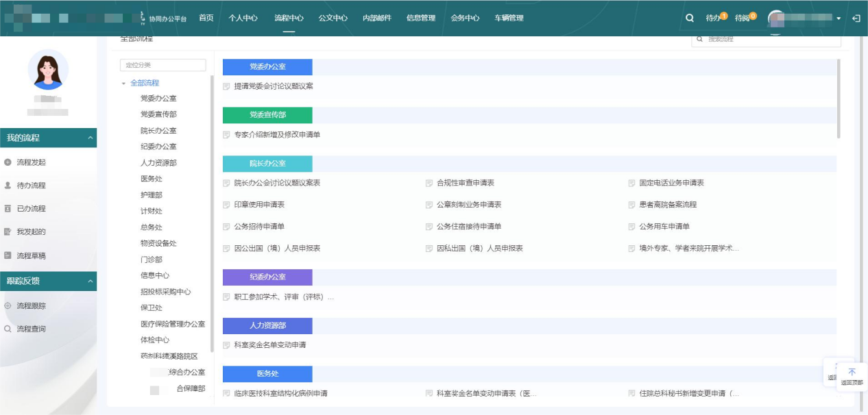
Task: Select 计财处 in the category tree
Action: [152, 211]
